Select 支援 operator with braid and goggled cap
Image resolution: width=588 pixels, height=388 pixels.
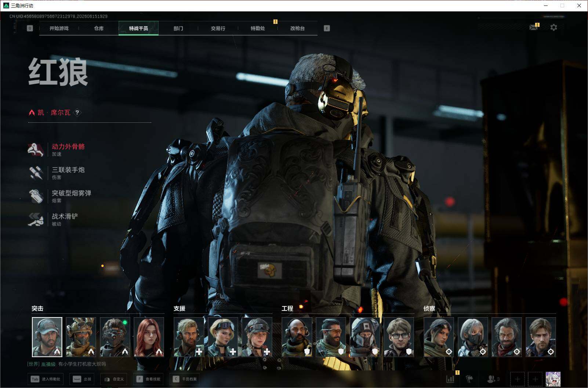pyautogui.click(x=257, y=337)
